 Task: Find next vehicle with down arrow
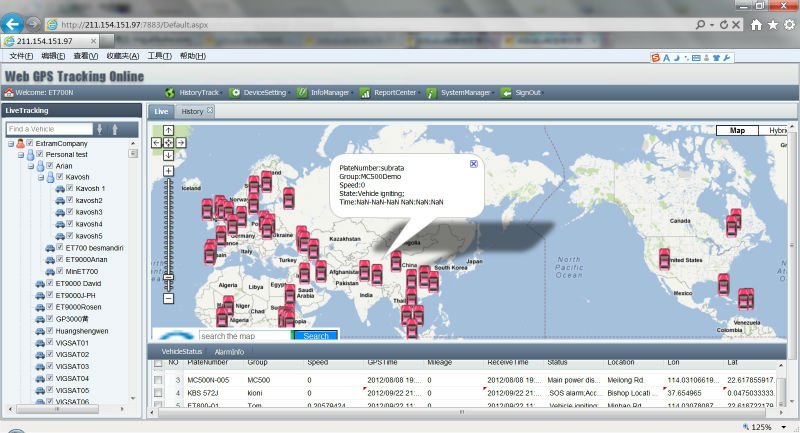[99, 129]
